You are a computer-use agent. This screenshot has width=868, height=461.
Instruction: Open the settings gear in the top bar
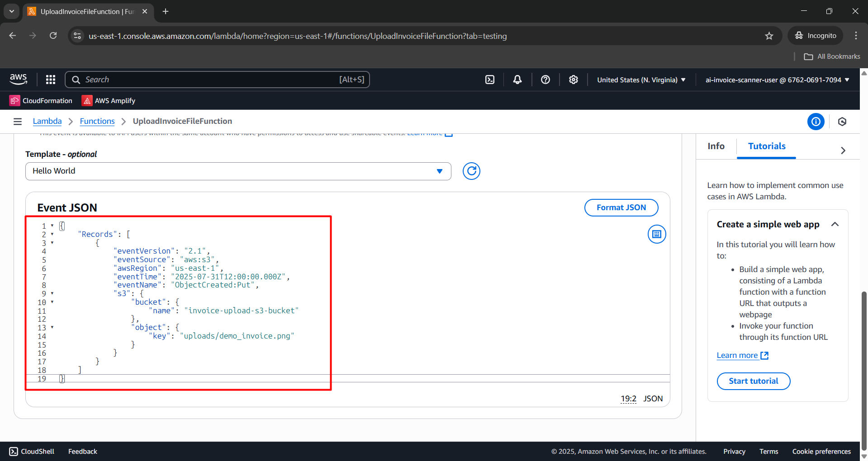573,80
